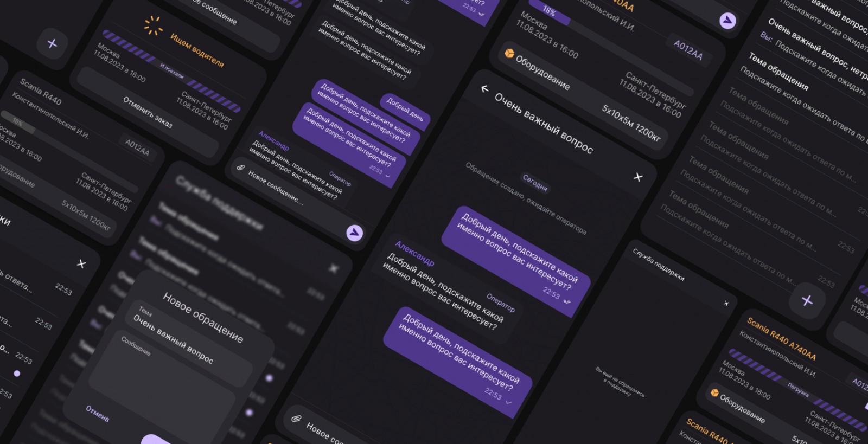
Task: Click the striped Погрузка progress bar
Action: point(797,384)
